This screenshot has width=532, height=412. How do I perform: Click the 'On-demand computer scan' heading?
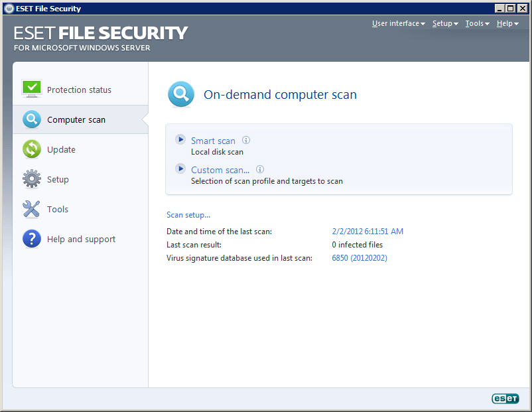pos(280,94)
